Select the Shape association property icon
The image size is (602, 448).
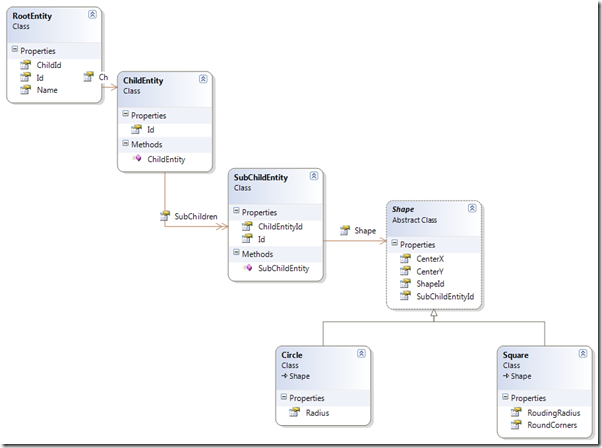pos(345,230)
